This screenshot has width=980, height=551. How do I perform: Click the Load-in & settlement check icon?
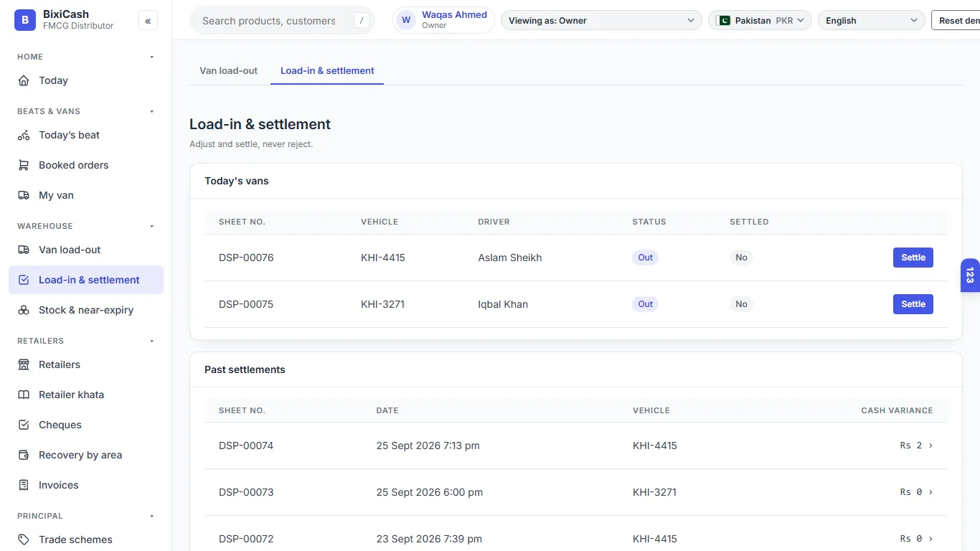(24, 280)
